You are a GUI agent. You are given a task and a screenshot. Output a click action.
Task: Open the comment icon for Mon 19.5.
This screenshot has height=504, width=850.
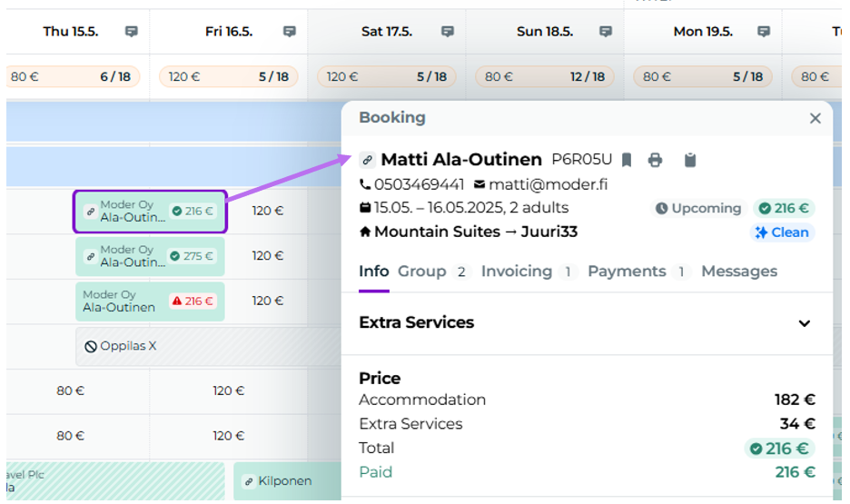click(x=764, y=32)
